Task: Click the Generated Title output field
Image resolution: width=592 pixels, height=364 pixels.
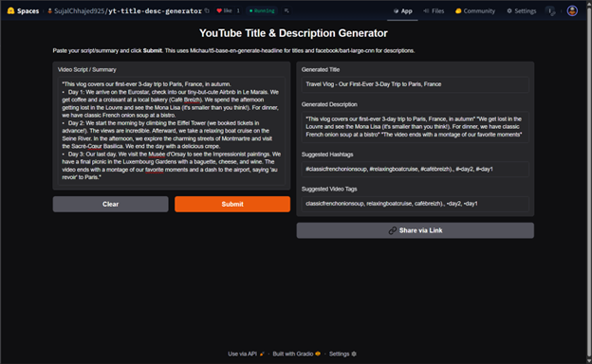Action: tap(415, 84)
